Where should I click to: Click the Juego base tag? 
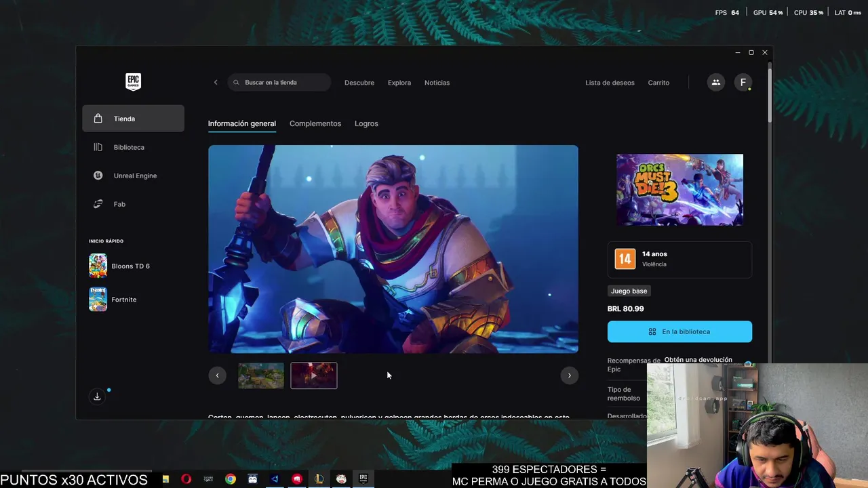(629, 291)
